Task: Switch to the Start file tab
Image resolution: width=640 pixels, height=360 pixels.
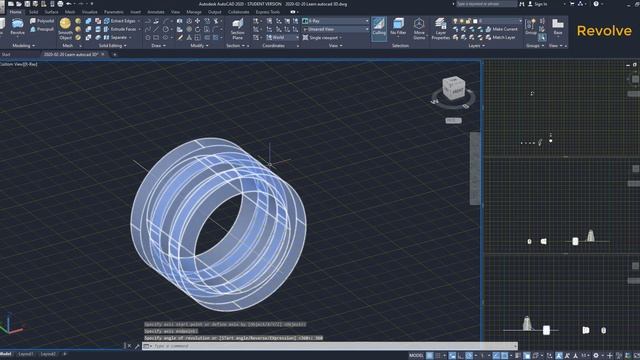Action: click(6, 54)
